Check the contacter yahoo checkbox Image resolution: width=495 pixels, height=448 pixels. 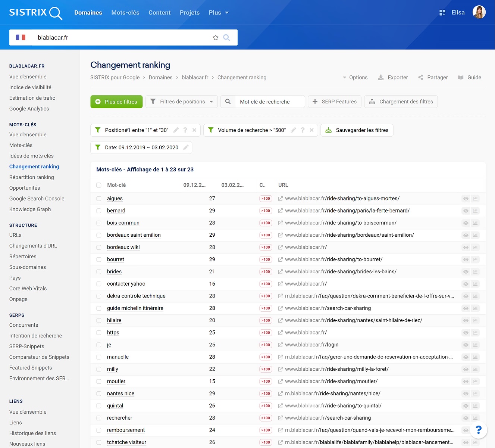(99, 284)
